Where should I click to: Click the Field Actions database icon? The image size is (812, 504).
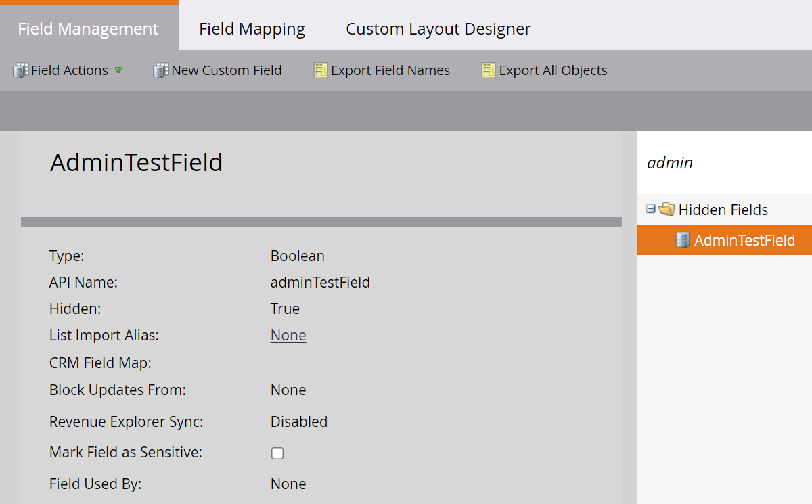[x=20, y=70]
